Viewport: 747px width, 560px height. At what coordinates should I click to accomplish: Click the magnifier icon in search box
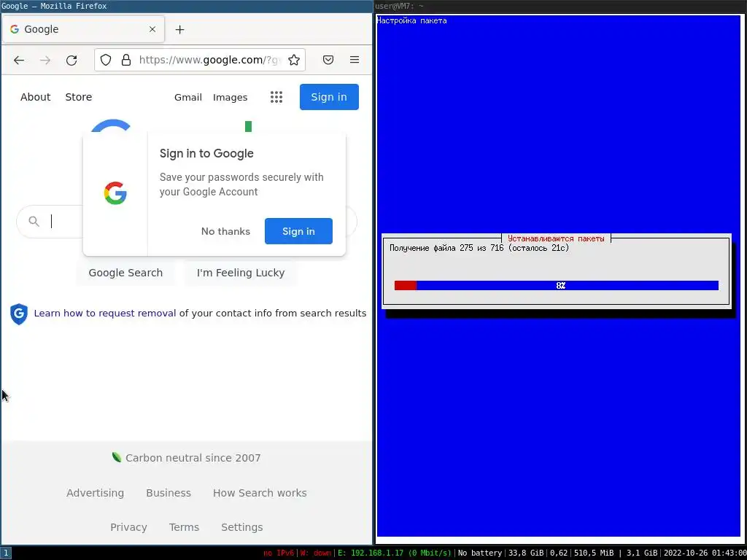pyautogui.click(x=34, y=222)
